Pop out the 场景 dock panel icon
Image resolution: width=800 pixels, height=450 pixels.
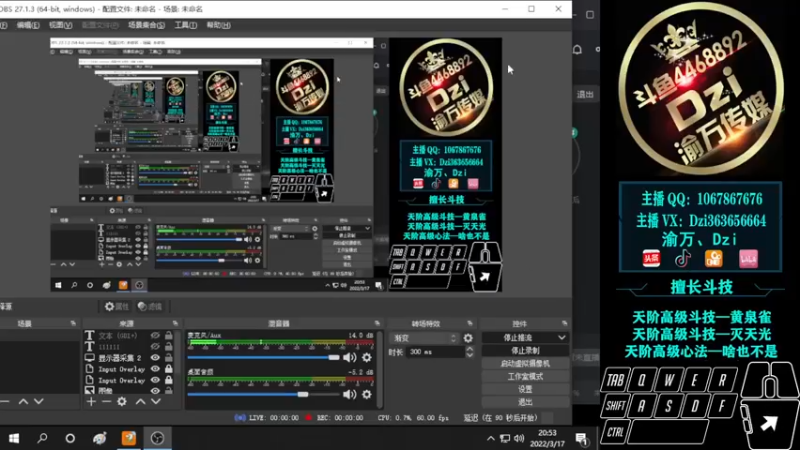pos(73,323)
